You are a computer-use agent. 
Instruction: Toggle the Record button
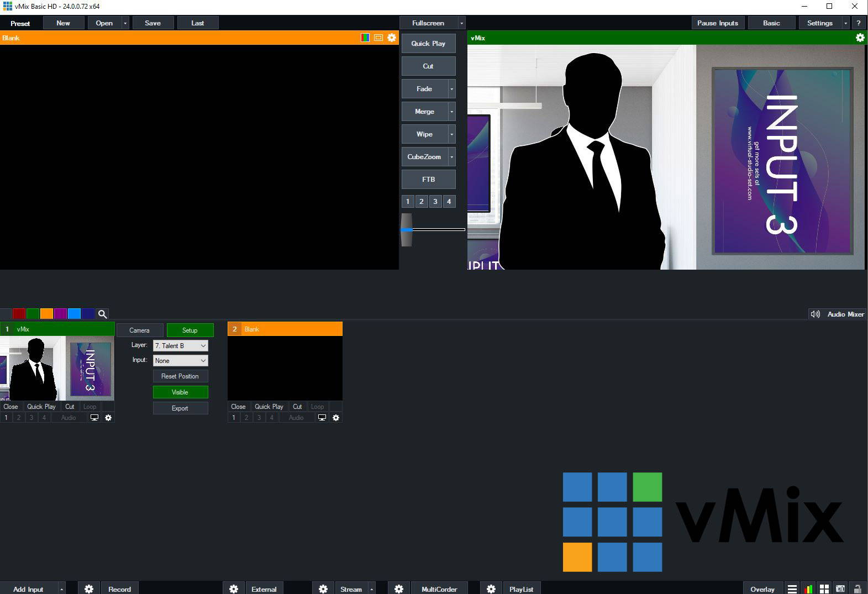(119, 589)
